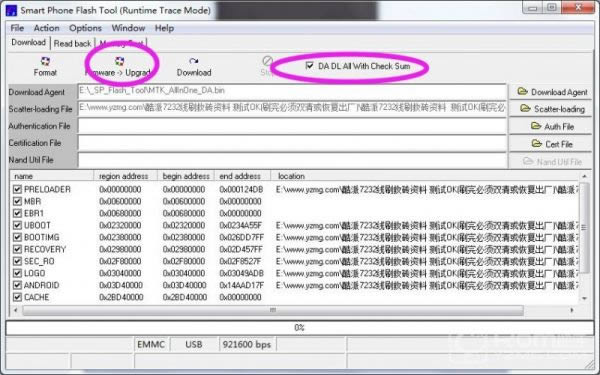Click the 921600 bps status entry
600x375 pixels.
point(247,345)
